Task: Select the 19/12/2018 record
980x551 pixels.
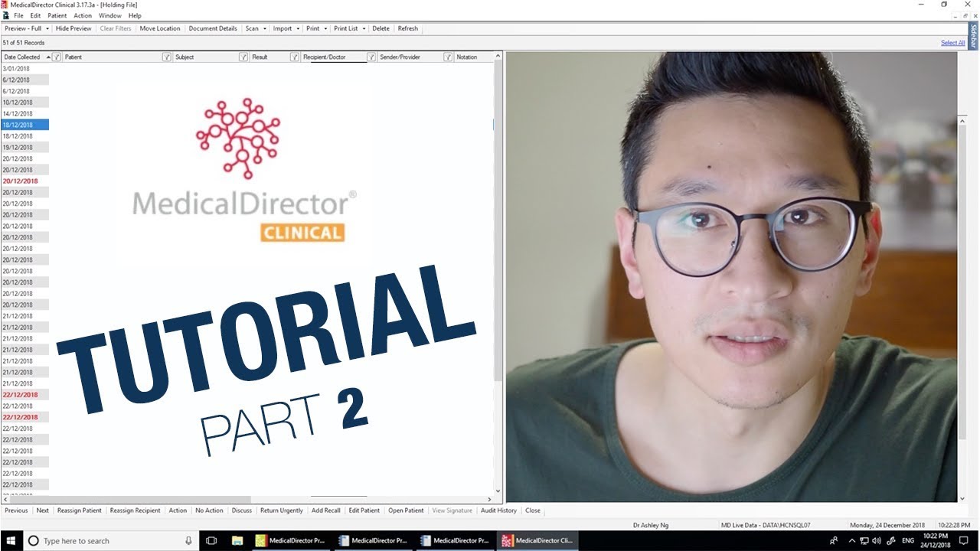Action: [x=24, y=147]
